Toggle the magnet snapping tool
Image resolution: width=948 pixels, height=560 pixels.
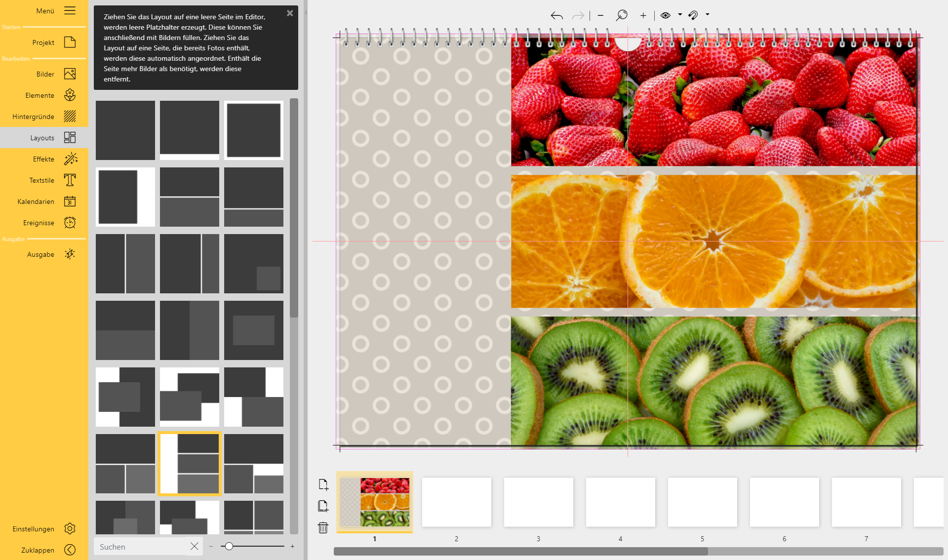[x=693, y=15]
